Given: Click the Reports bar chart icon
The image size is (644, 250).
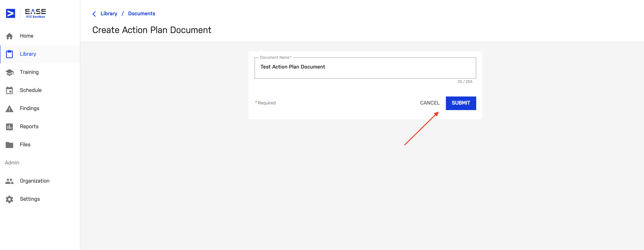Looking at the screenshot, I should [x=9, y=127].
